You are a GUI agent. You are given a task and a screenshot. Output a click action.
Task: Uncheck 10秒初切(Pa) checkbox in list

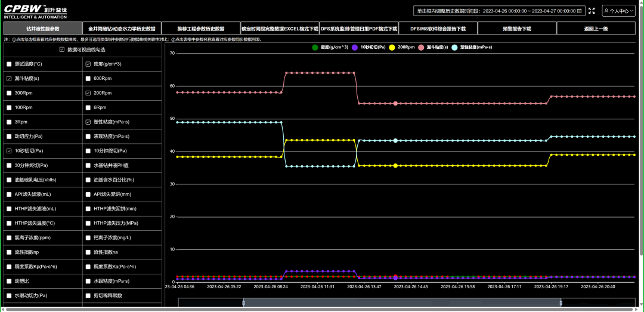click(x=9, y=151)
